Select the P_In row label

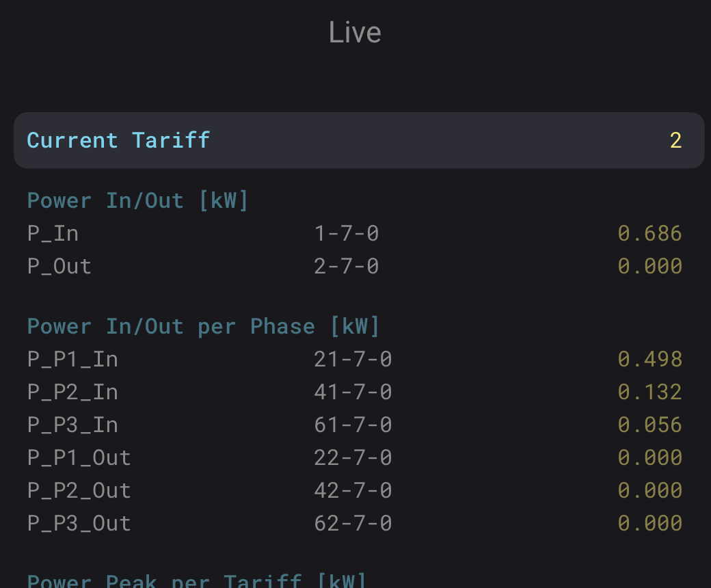tap(53, 234)
